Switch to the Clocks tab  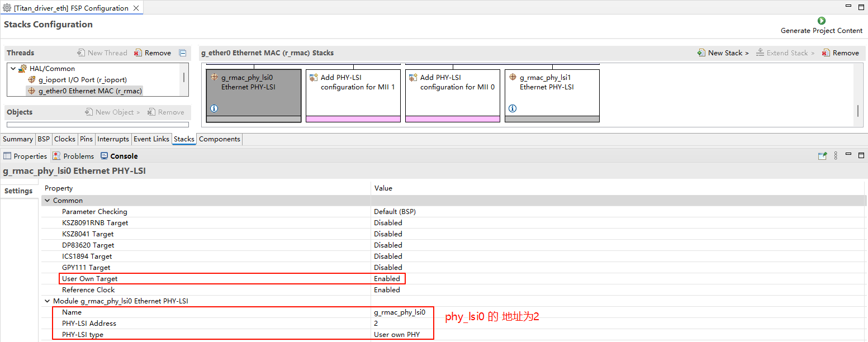pos(64,139)
